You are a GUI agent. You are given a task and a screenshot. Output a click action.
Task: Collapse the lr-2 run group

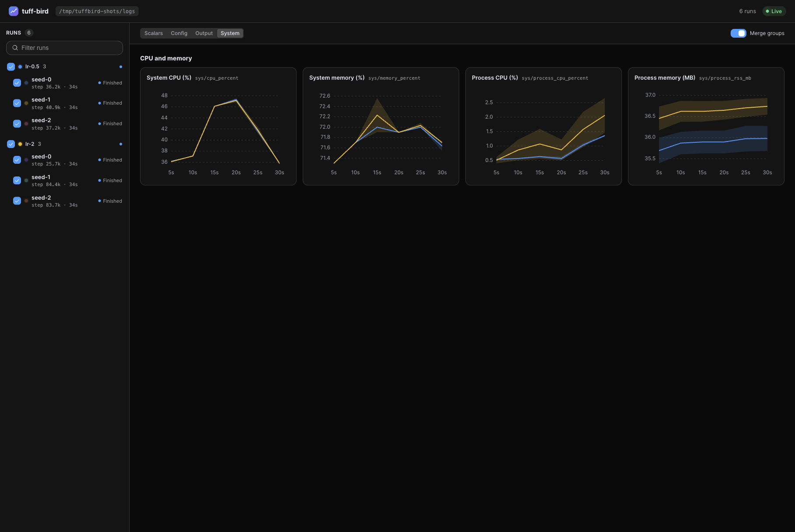tap(30, 144)
